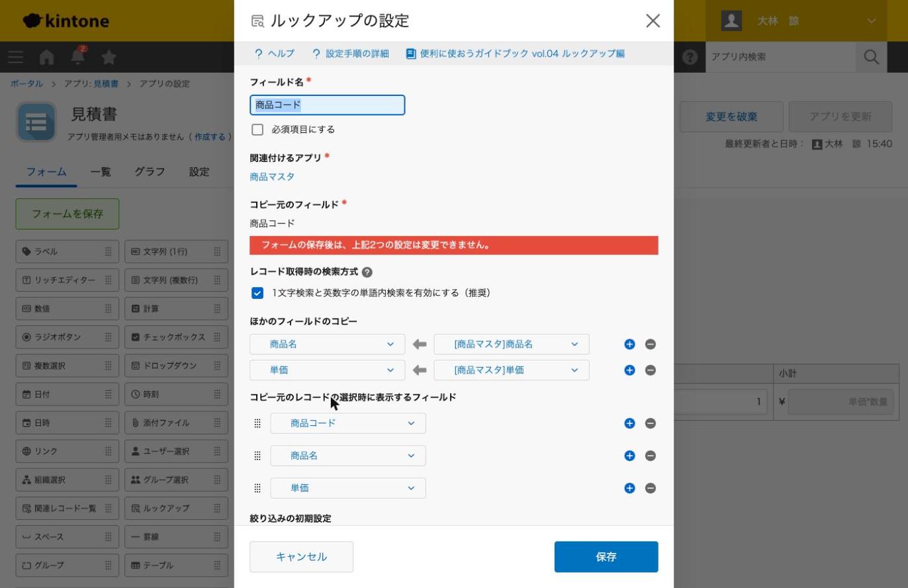The height and width of the screenshot is (588, 908).
Task: Click the user avatar icon for 大林 諒
Action: (731, 21)
